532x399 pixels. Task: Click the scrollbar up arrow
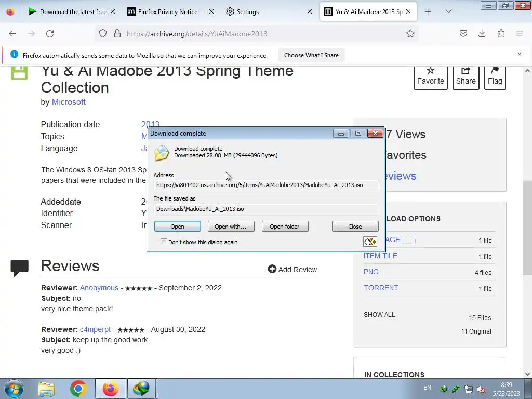pos(527,71)
